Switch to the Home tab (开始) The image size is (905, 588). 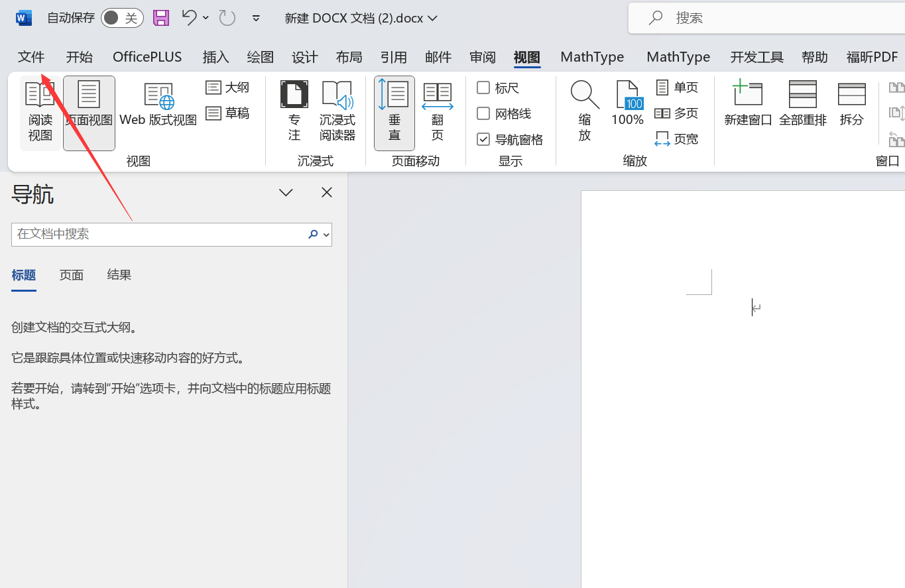point(80,57)
